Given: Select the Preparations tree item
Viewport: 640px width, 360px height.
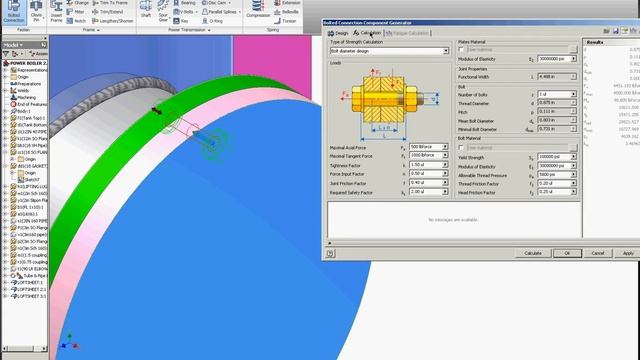Looking at the screenshot, I should click(25, 84).
